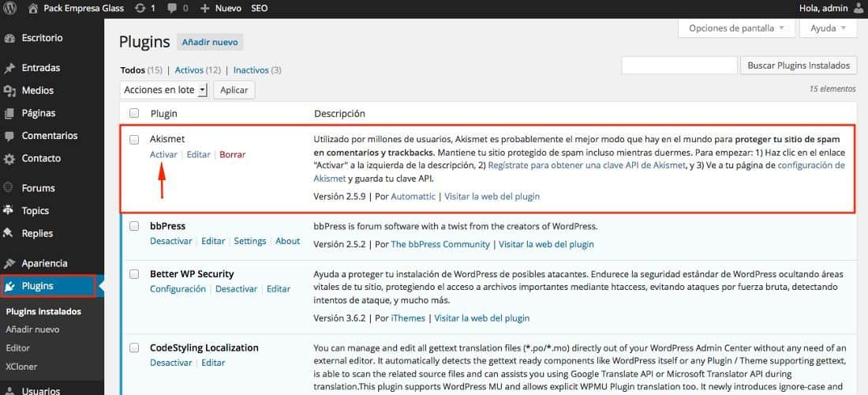The image size is (868, 395).
Task: Expand Opciones de pantalla panel
Action: point(736,28)
